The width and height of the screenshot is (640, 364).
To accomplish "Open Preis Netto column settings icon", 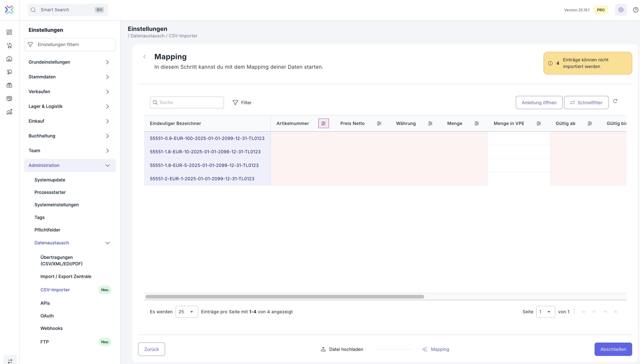I will [379, 123].
